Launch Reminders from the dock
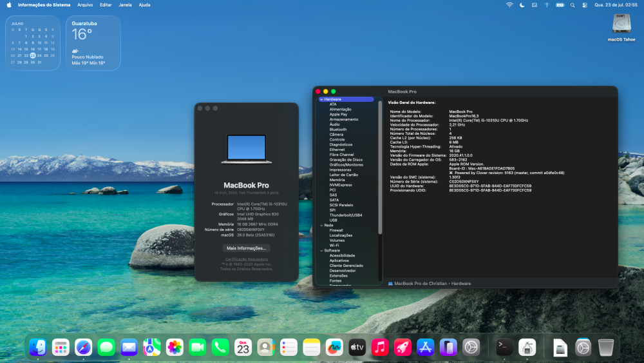This screenshot has width=644, height=363. coord(289,348)
